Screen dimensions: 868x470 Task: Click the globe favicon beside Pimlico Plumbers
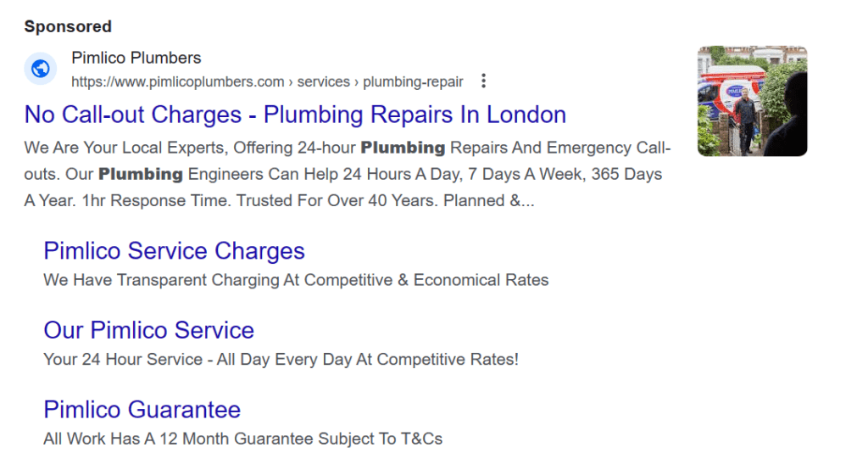tap(41, 69)
